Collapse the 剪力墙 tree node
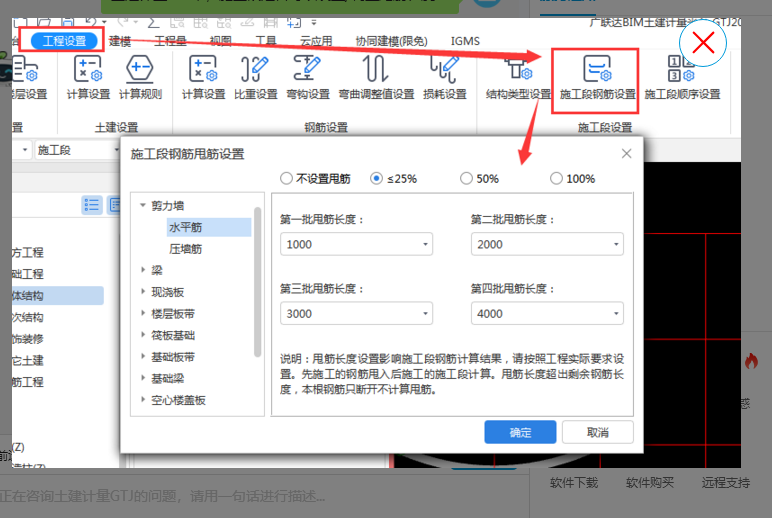The image size is (772, 518). tap(143, 205)
